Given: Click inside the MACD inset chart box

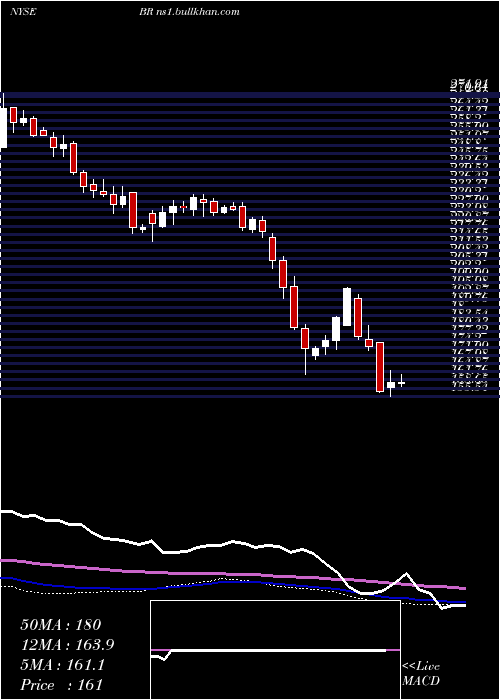Looking at the screenshot, I should click(x=275, y=650).
